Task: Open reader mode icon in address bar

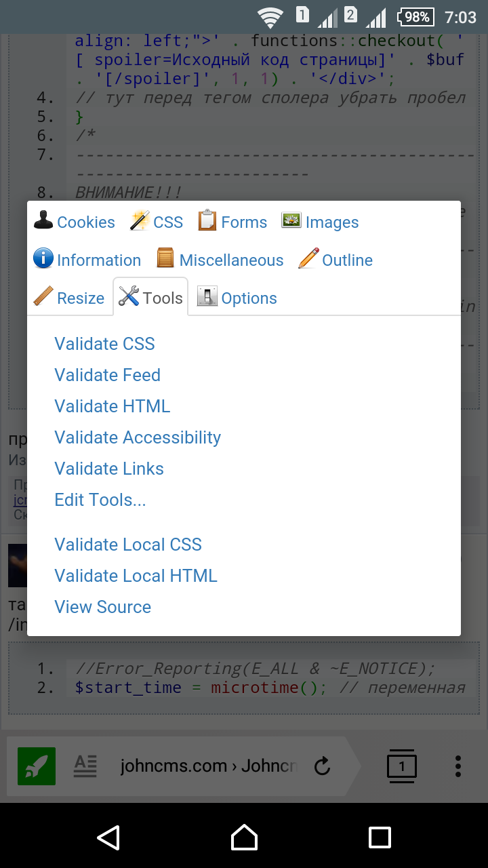Action: [85, 766]
